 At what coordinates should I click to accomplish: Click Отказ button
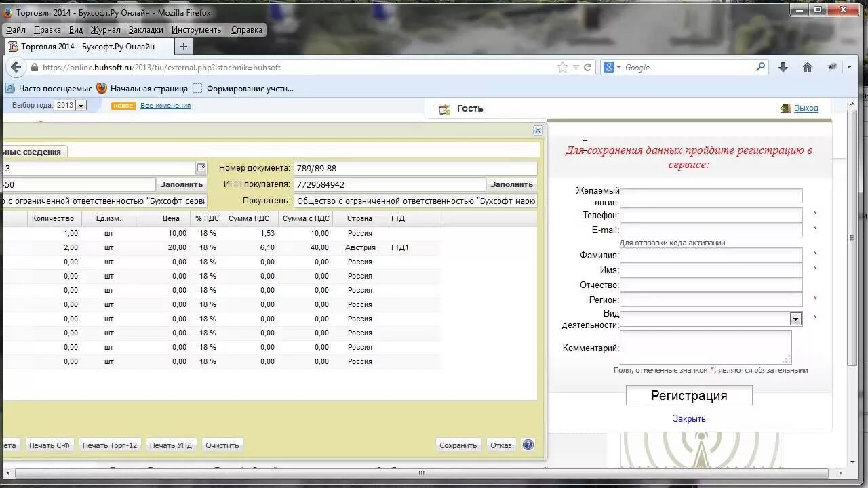coord(501,445)
